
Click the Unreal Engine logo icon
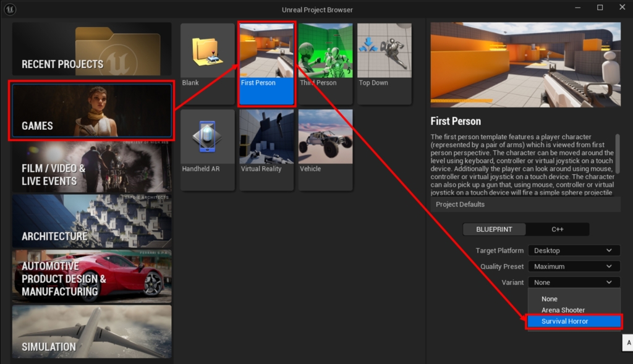[x=10, y=9]
